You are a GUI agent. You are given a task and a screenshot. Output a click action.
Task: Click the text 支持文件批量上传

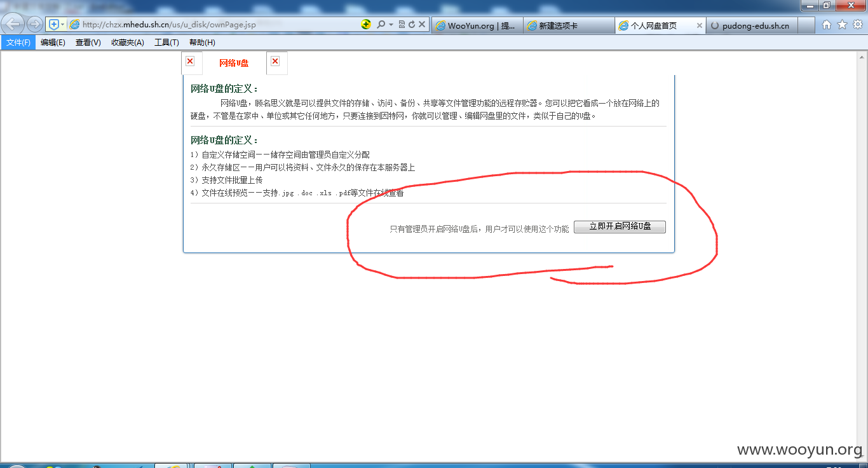pyautogui.click(x=232, y=180)
